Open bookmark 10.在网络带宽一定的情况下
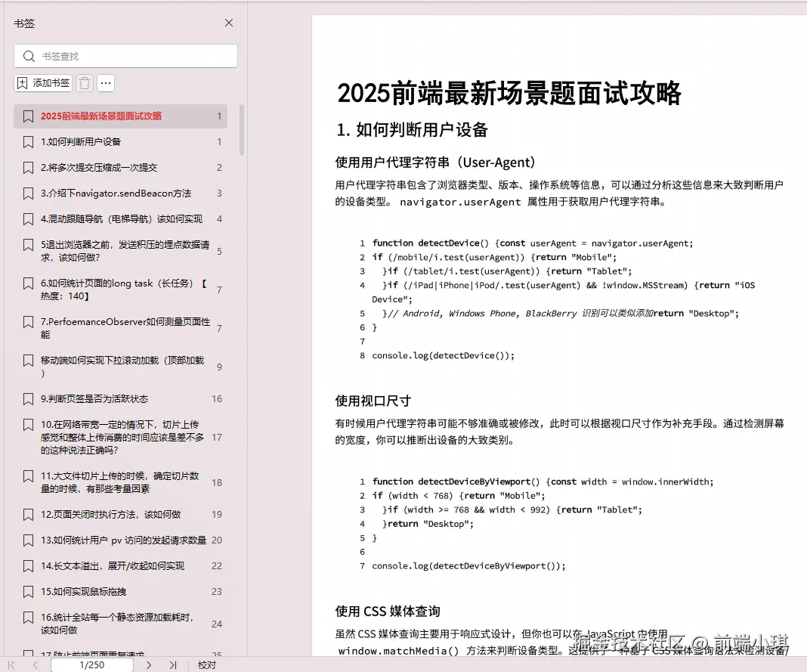 tap(120, 437)
